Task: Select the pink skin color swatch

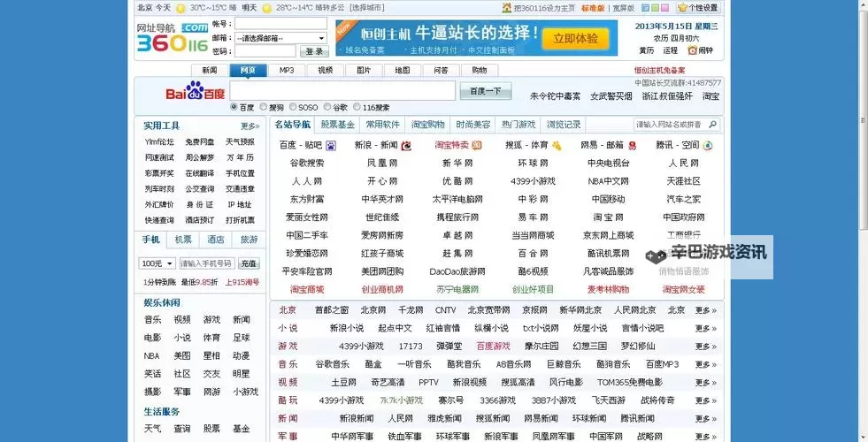Action: click(x=664, y=8)
